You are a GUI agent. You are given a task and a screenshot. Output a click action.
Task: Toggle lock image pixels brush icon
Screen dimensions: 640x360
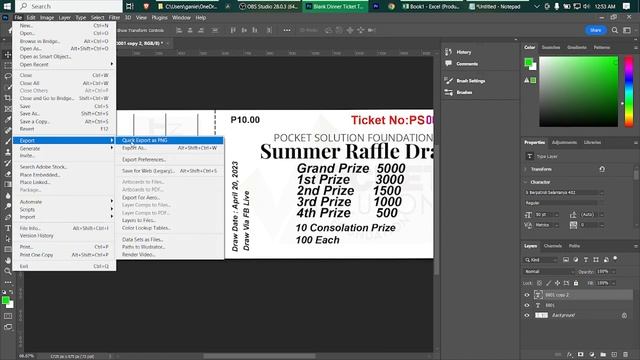[x=548, y=283]
